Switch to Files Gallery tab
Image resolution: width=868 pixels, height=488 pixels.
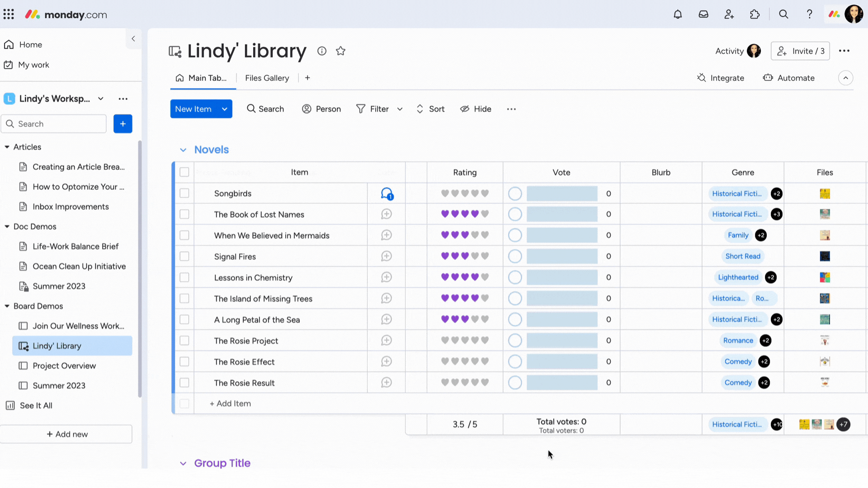[267, 78]
